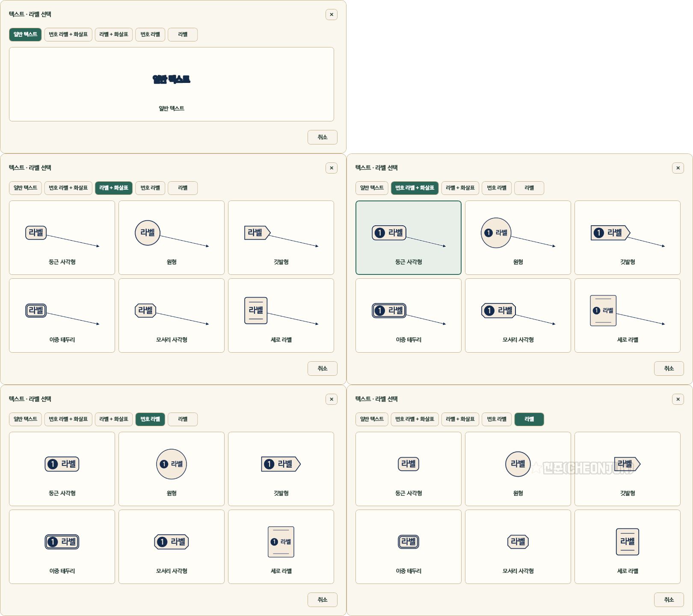Viewport: 693px width, 616px height.
Task: Choose 이중 테두리 in 라벨 + 화살표 dialog
Action: click(x=62, y=315)
